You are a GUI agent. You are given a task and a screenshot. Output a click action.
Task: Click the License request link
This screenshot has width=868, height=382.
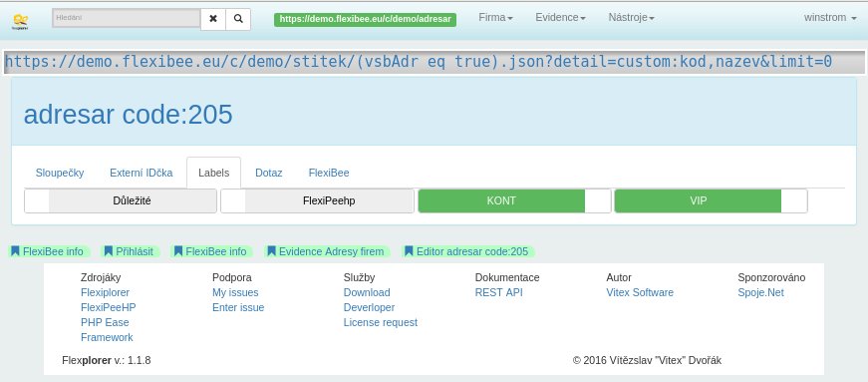(381, 322)
